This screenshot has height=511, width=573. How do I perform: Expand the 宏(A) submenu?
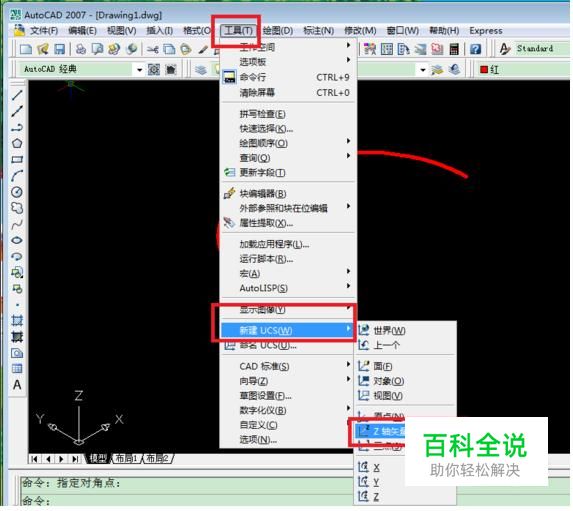point(288,273)
